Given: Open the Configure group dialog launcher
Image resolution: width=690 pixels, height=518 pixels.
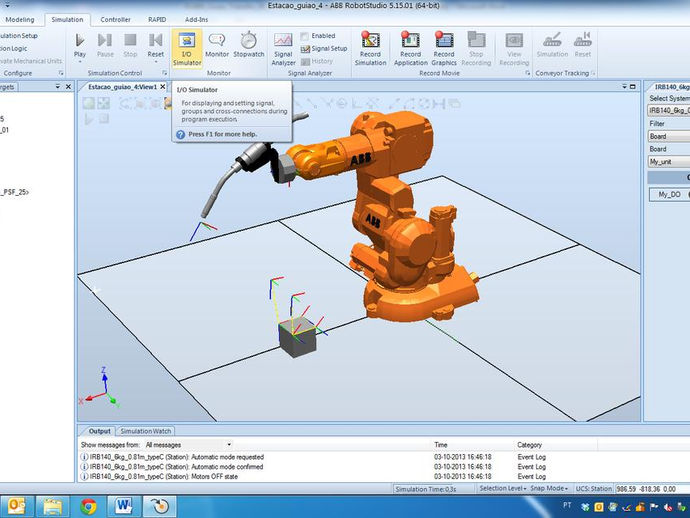Looking at the screenshot, I should [x=61, y=73].
